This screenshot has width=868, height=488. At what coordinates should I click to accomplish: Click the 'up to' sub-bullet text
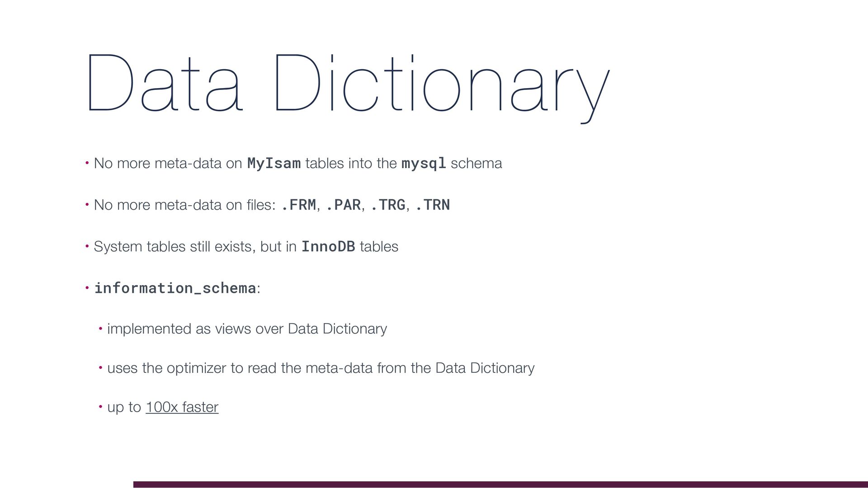click(x=124, y=407)
